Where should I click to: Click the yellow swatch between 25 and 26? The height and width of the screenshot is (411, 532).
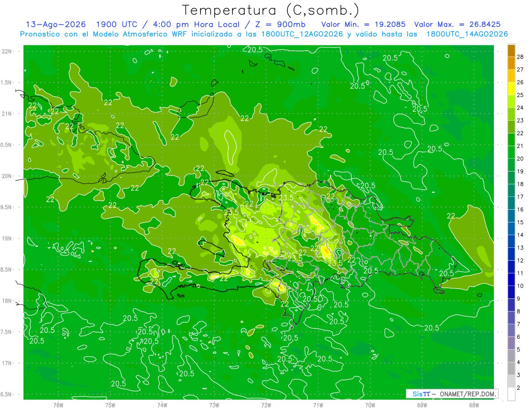click(x=511, y=88)
